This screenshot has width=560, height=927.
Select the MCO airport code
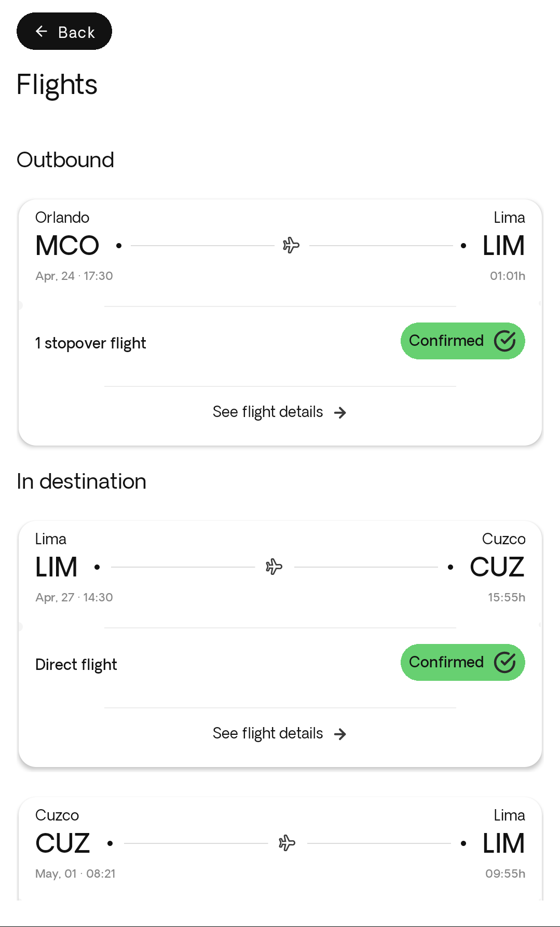[x=67, y=246]
